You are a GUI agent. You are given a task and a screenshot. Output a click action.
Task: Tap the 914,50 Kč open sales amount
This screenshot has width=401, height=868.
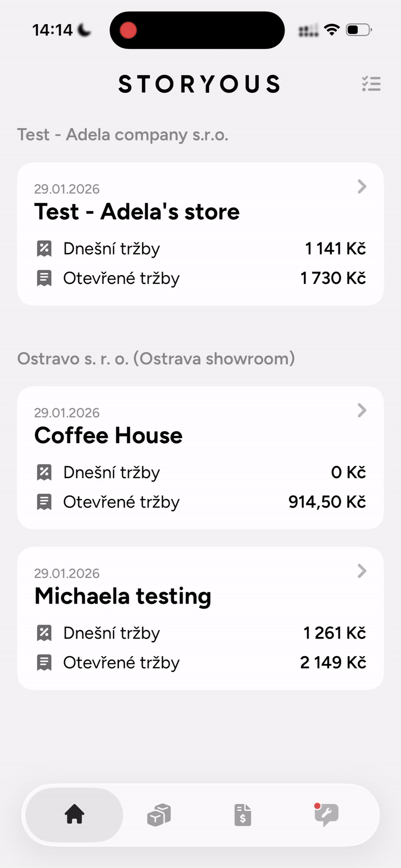(x=327, y=502)
